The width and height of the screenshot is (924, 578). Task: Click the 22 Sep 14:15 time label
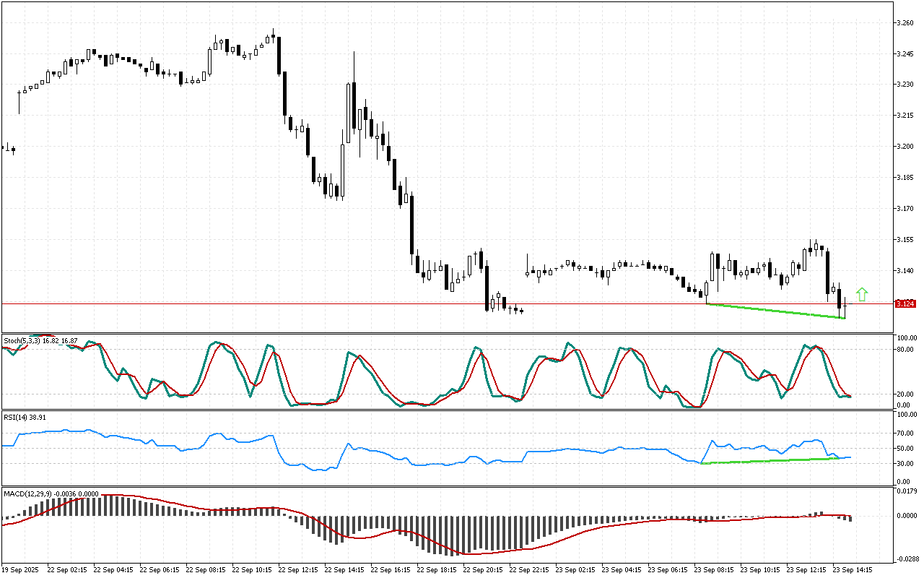tap(344, 569)
